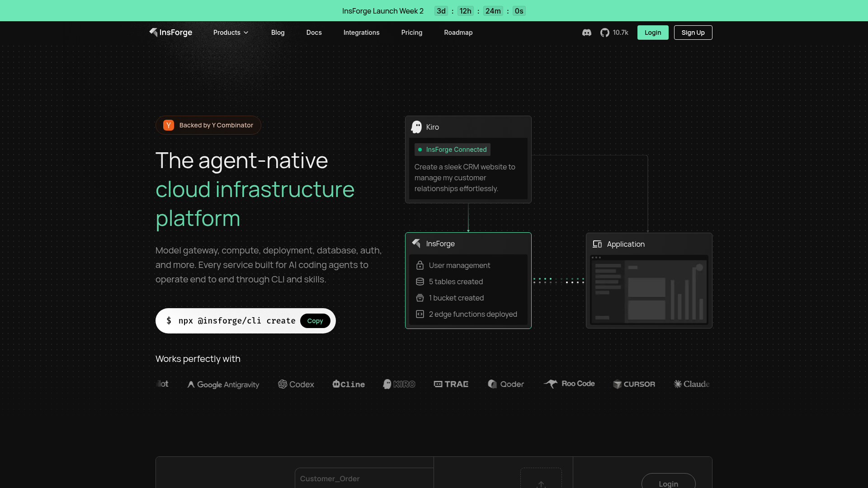Click the Kiro ghost icon in the card header
This screenshot has width=868, height=488.
pos(416,127)
